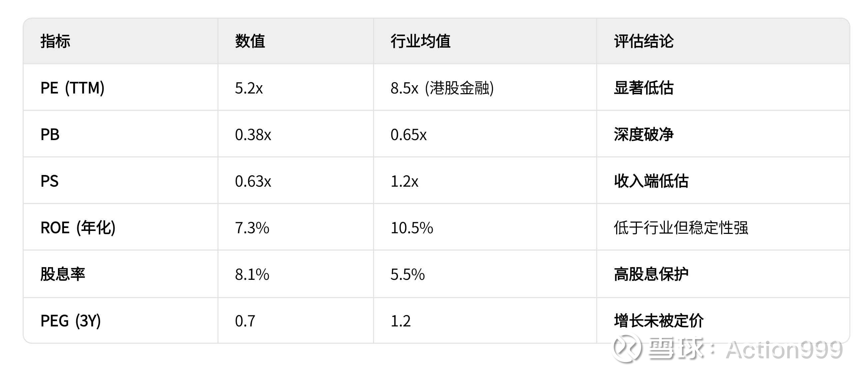The width and height of the screenshot is (868, 376).
Task: Click the 数值 column header
Action: tap(250, 41)
